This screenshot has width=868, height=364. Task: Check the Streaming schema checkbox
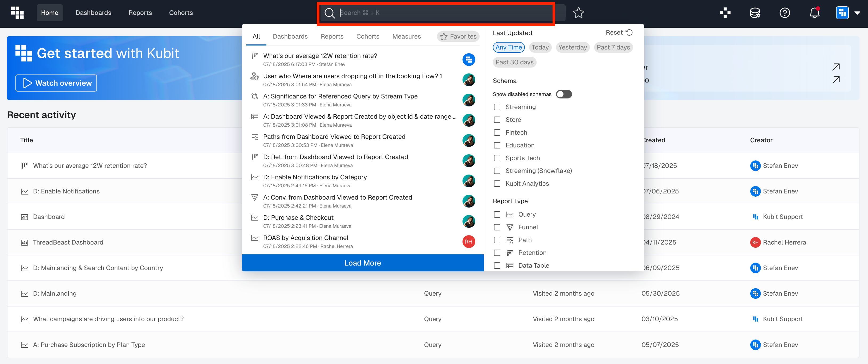pyautogui.click(x=497, y=107)
